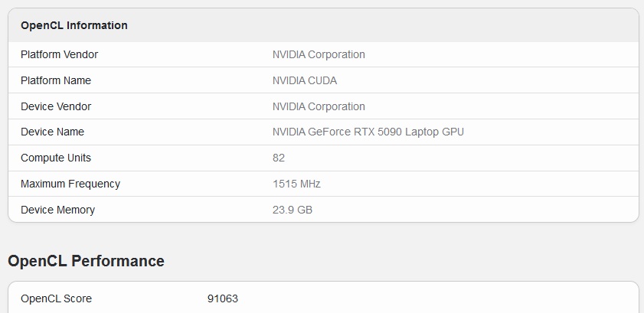Click the NVIDIA Corporation device vendor value
Screen dimensions: 644x313
[x=319, y=106]
